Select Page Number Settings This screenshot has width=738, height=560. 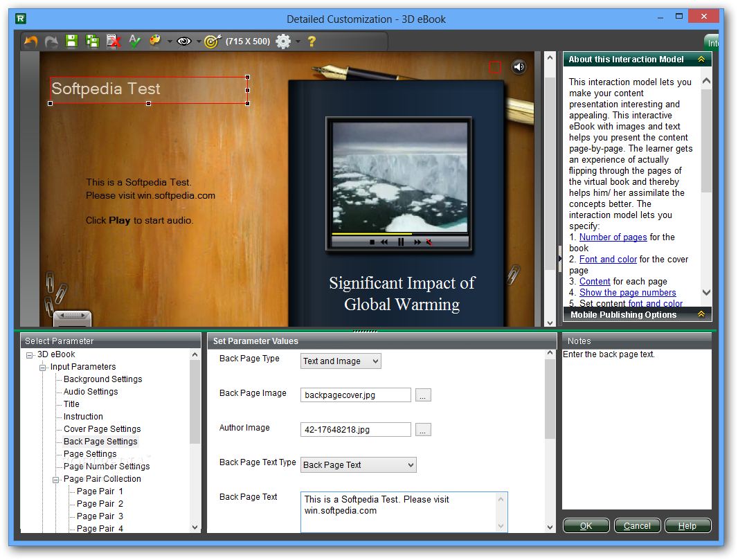coord(107,467)
